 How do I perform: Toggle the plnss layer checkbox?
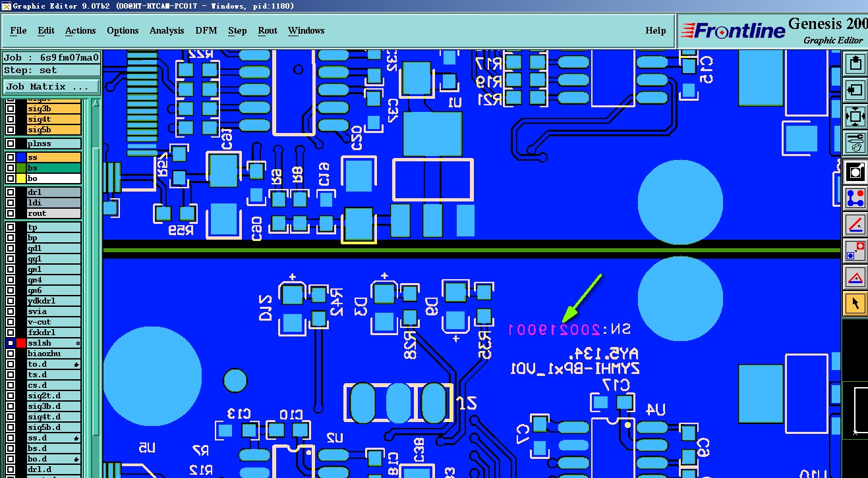(11, 144)
